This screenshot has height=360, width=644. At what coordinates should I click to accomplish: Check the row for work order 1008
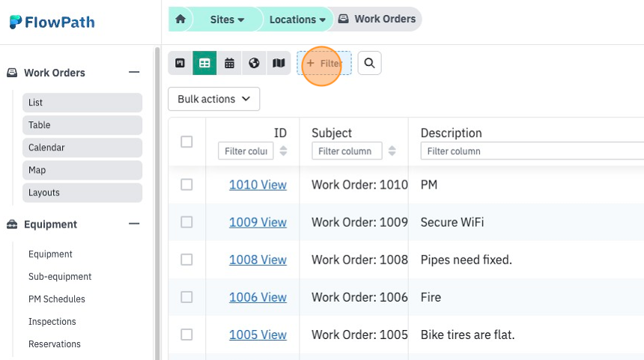[x=186, y=260]
